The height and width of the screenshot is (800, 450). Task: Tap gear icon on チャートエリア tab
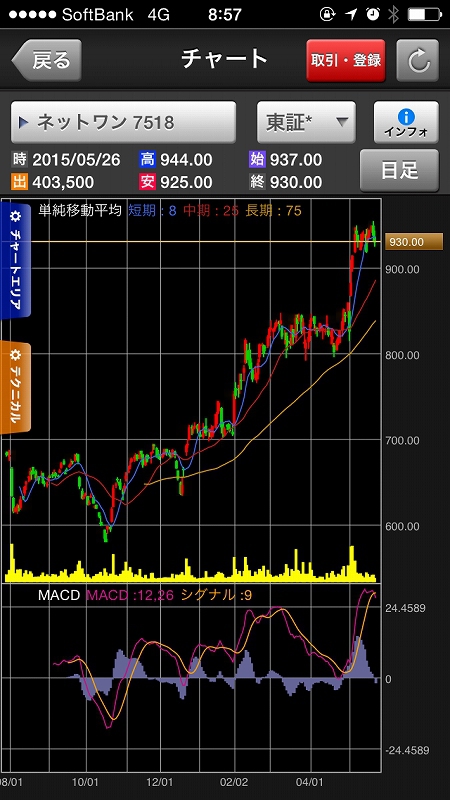click(x=14, y=217)
